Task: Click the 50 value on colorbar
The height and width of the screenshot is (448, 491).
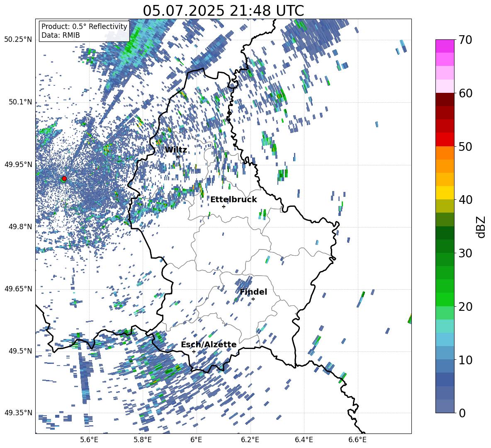Action: click(465, 146)
